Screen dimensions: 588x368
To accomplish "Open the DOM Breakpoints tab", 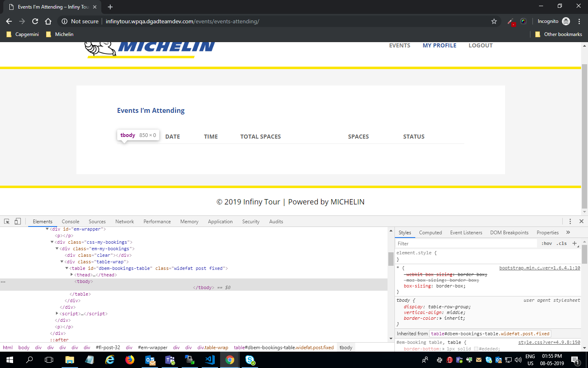I will (509, 233).
